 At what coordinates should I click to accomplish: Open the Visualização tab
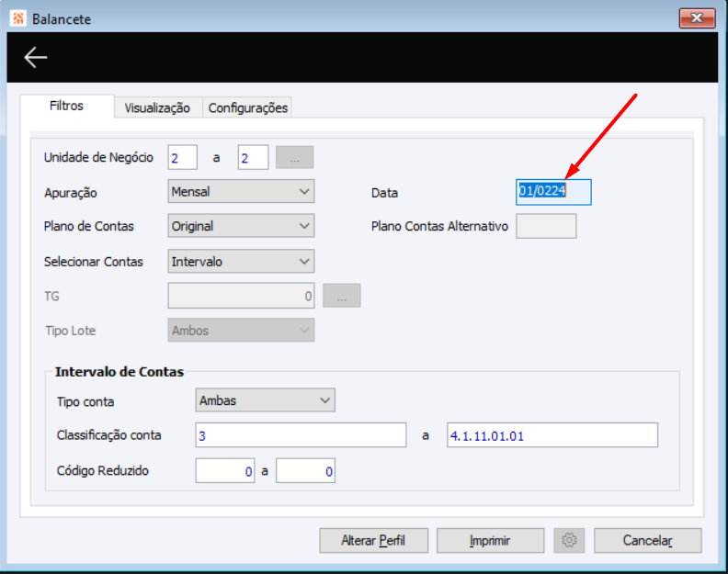click(x=157, y=107)
